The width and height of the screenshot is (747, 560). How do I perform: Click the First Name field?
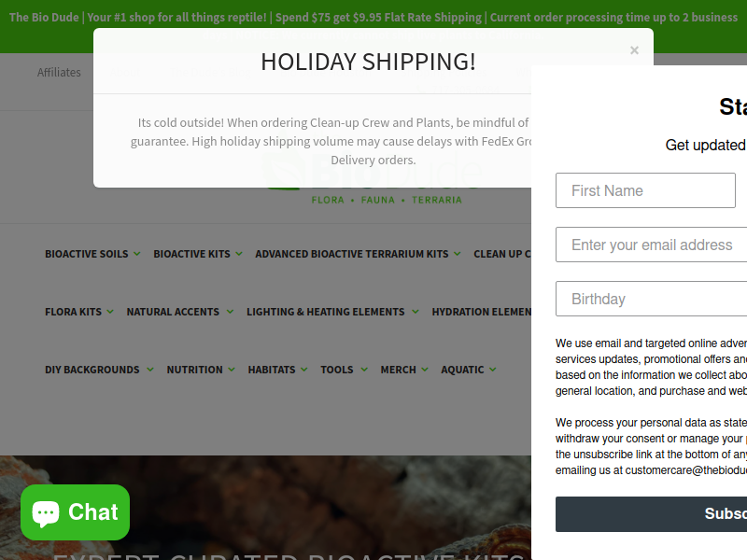coord(645,190)
